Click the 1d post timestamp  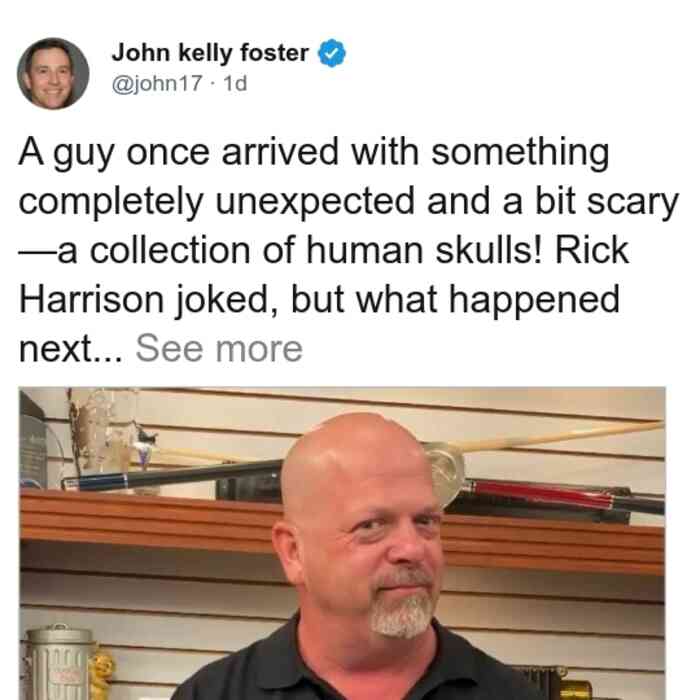click(x=235, y=83)
